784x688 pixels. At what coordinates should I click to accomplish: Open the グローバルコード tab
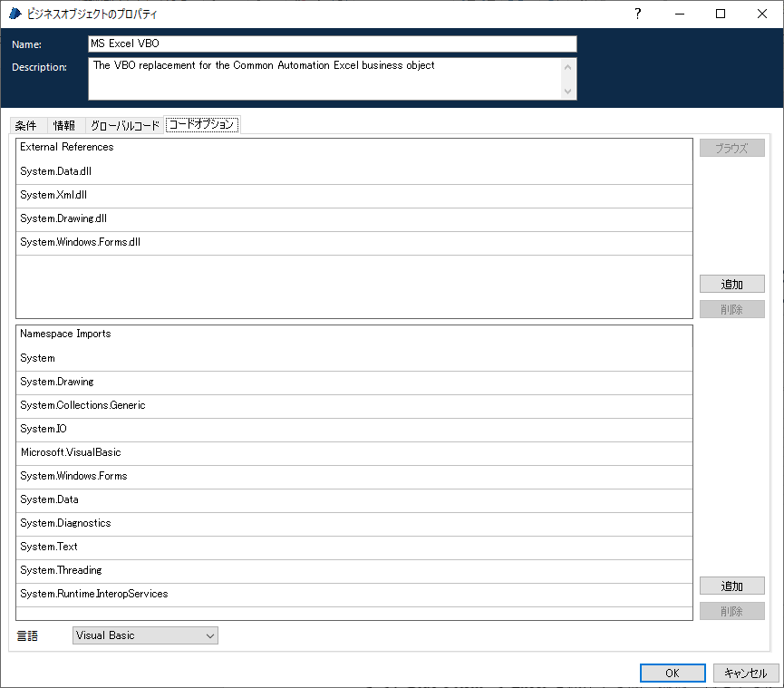pyautogui.click(x=125, y=125)
